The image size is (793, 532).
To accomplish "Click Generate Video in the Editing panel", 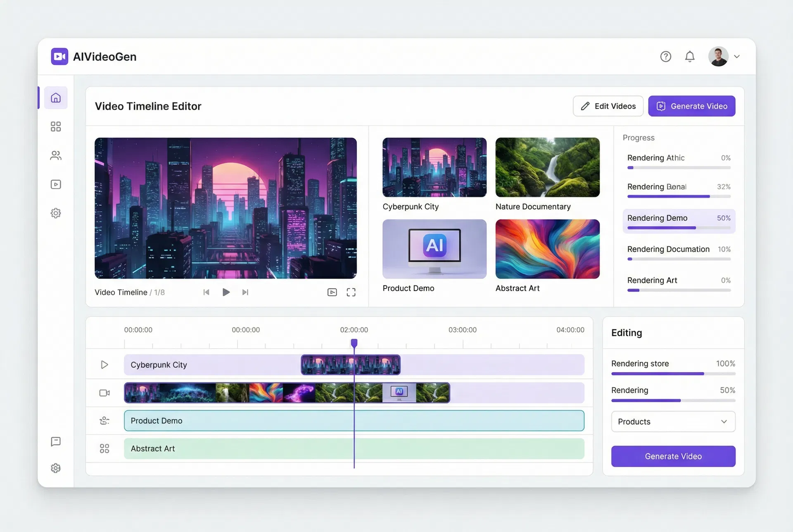I will (673, 456).
